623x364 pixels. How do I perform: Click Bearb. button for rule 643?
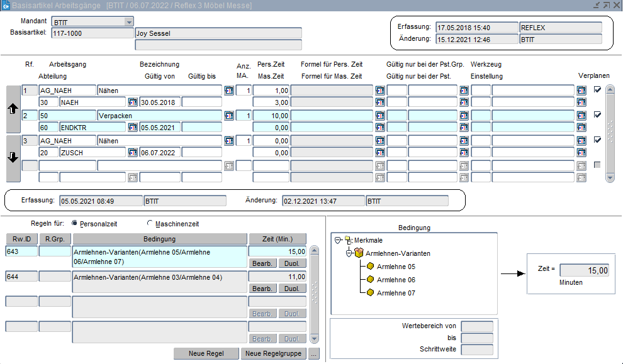pos(262,263)
